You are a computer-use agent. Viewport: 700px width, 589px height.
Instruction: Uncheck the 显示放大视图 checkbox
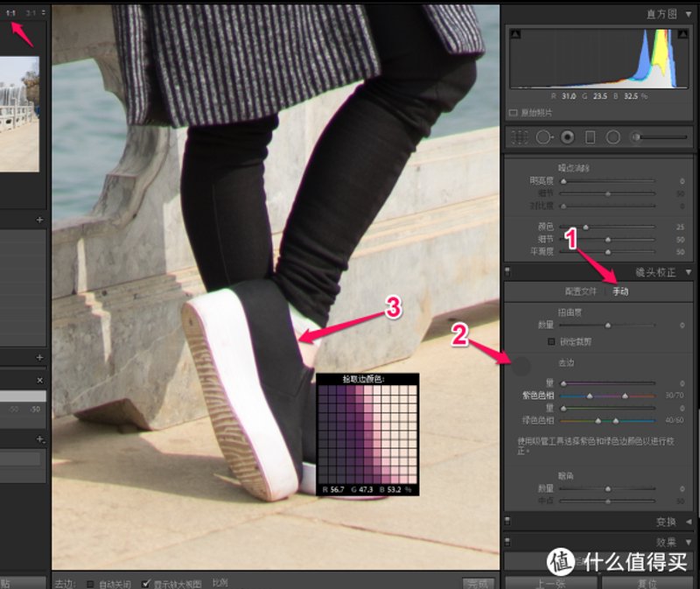(145, 583)
